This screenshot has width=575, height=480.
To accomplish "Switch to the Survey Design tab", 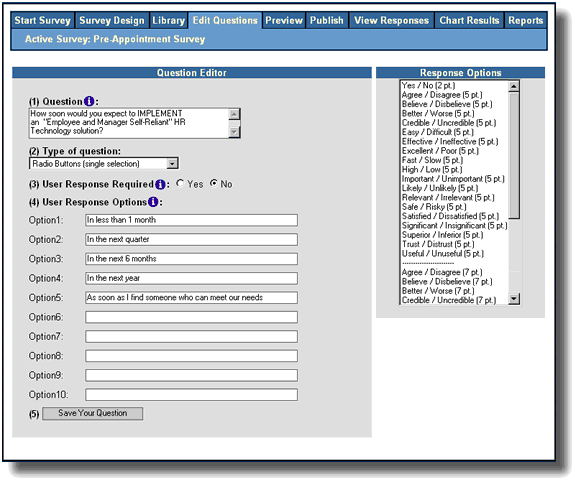I will pyautogui.click(x=112, y=21).
